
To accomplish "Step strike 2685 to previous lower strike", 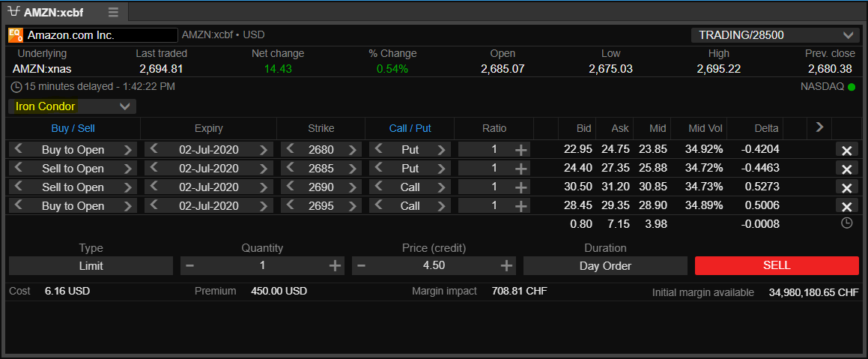I will (x=290, y=169).
